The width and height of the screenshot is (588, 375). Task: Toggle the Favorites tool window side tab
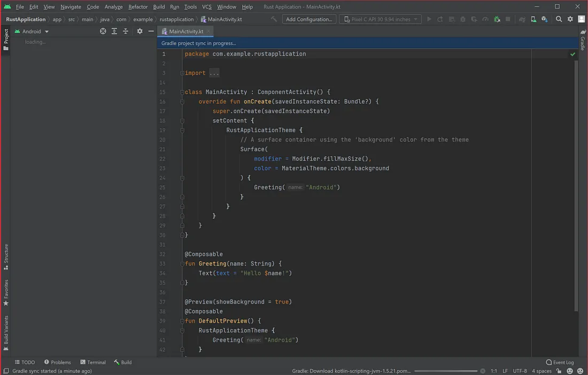pos(6,293)
